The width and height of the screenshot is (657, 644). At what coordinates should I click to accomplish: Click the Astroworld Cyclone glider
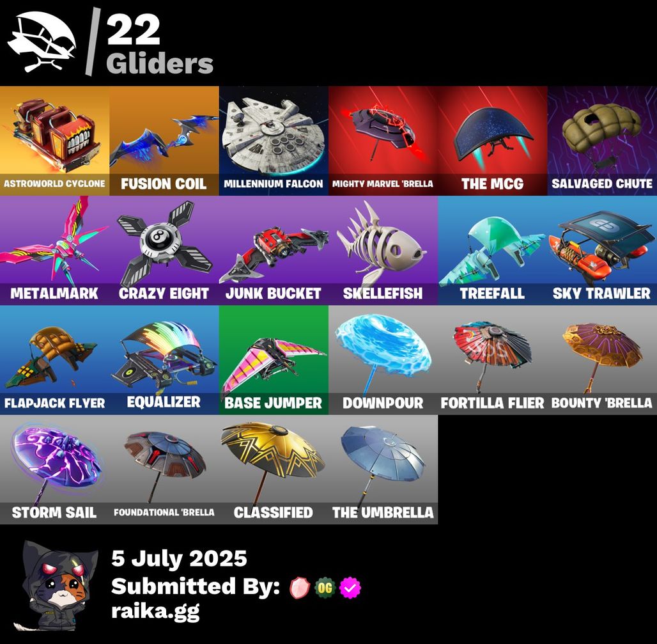(x=54, y=141)
